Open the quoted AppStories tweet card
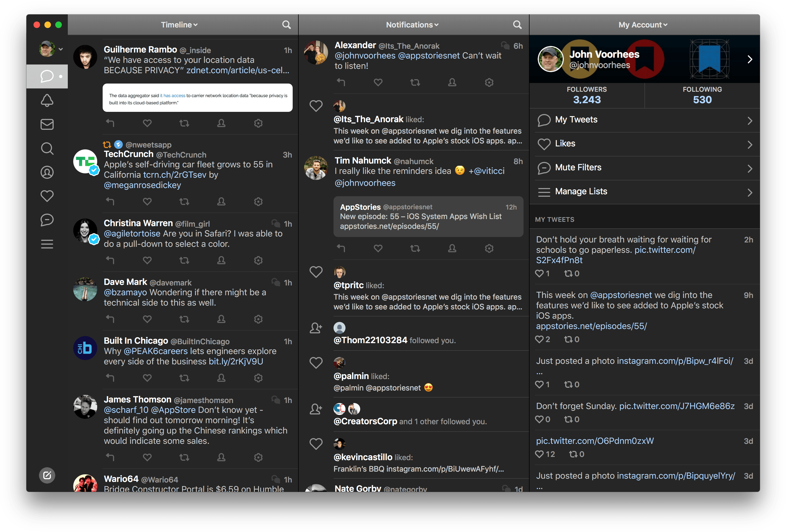Viewport: 786px width, 532px height. point(428,217)
